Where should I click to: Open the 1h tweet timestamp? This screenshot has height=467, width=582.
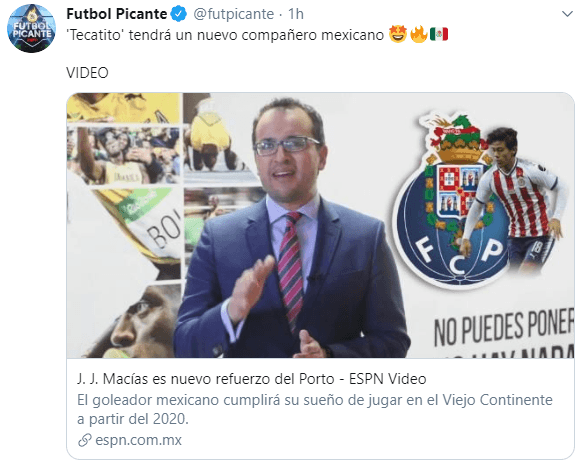pos(296,14)
